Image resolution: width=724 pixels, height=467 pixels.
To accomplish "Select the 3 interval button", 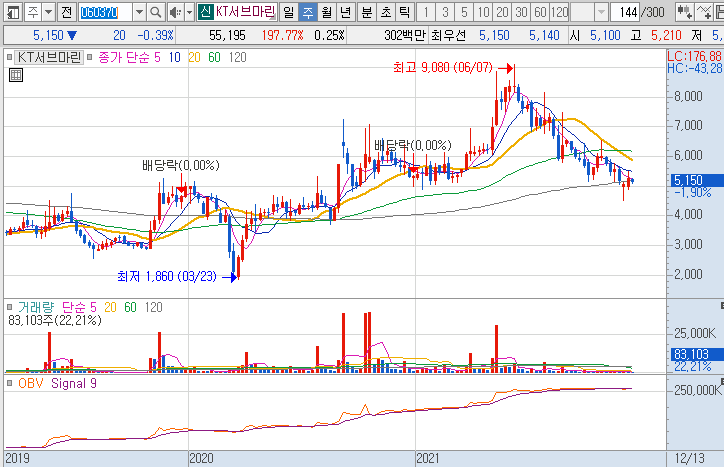I will tap(445, 12).
